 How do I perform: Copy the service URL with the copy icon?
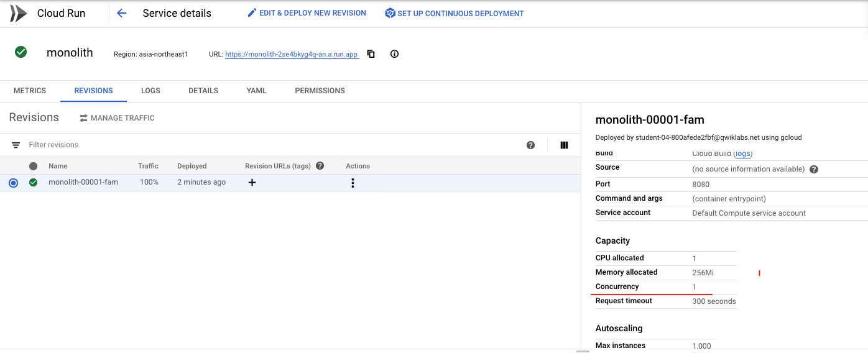[x=371, y=54]
